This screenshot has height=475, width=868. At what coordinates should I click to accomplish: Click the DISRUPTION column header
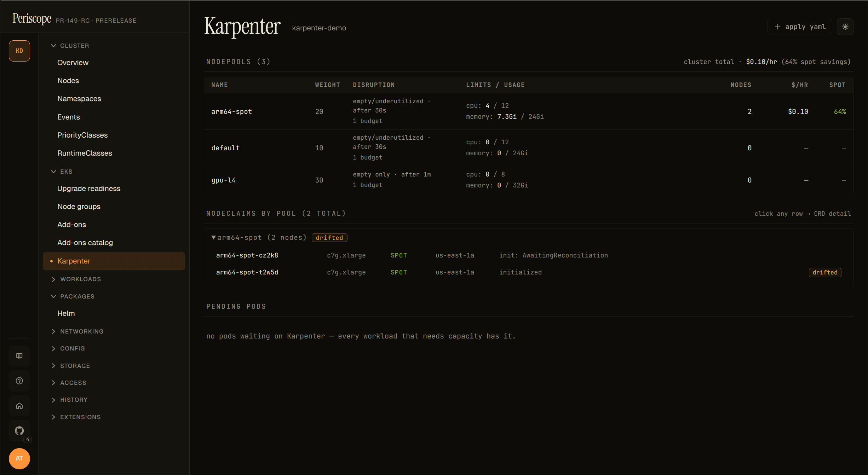374,85
